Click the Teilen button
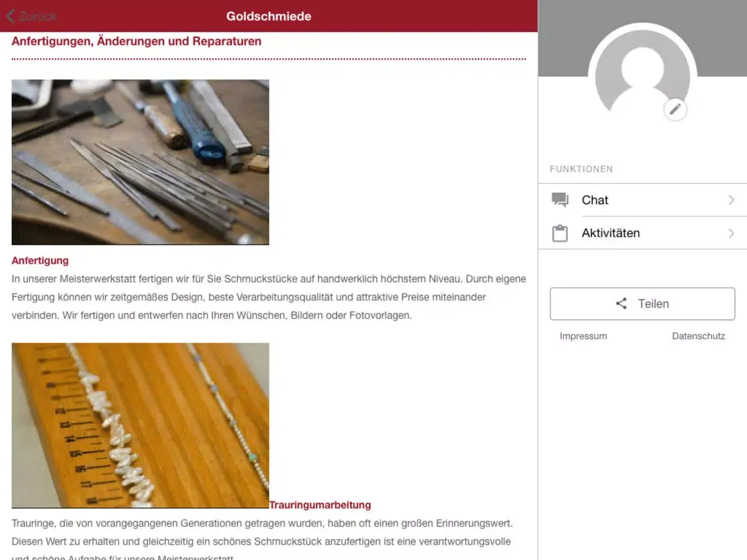747x560 pixels. tap(642, 304)
